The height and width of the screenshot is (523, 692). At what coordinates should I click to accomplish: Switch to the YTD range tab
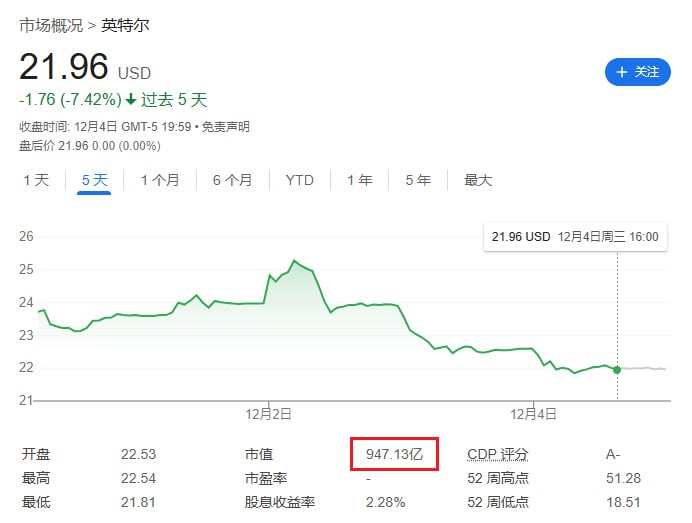pos(299,180)
